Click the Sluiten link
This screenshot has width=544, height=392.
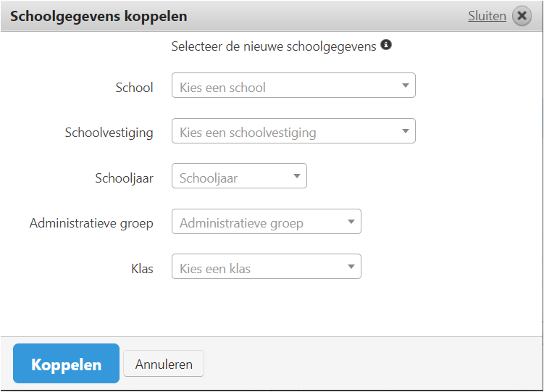[487, 16]
